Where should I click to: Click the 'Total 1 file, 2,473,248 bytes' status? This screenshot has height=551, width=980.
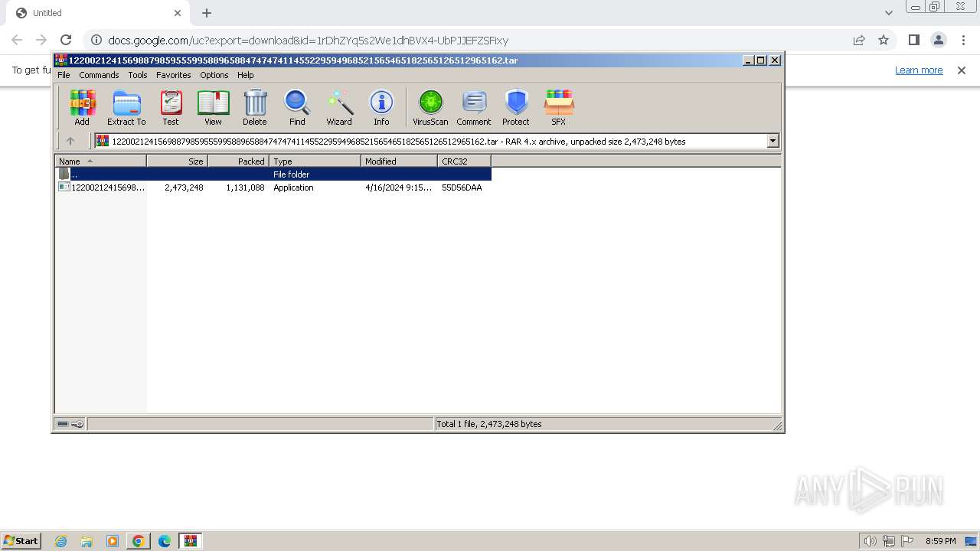pyautogui.click(x=488, y=424)
